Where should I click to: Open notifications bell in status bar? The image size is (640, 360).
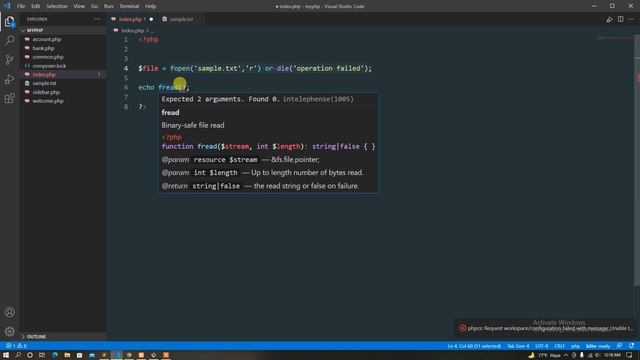631,346
